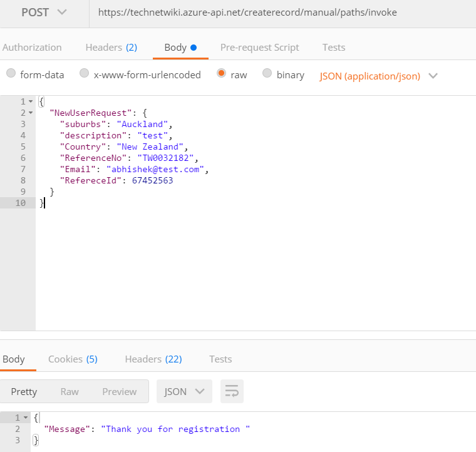Select the raw body radio button
The height and width of the screenshot is (452, 476).
[221, 73]
